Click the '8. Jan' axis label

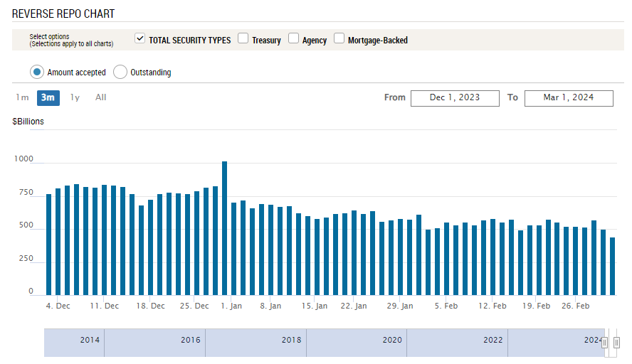pyautogui.click(x=270, y=306)
